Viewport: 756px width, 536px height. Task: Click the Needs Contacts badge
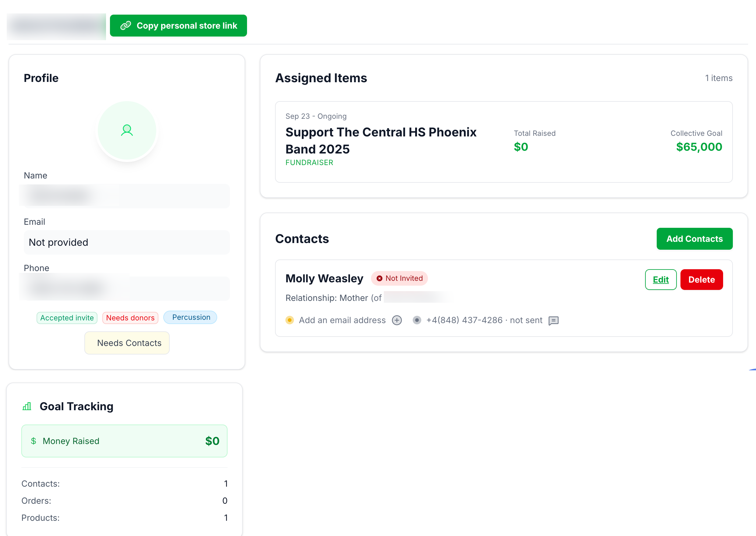coord(127,343)
